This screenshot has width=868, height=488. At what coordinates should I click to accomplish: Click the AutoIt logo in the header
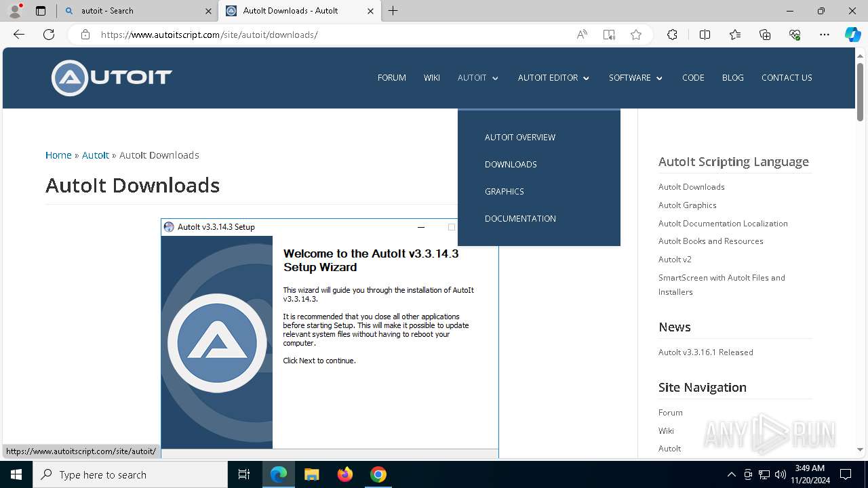point(112,78)
